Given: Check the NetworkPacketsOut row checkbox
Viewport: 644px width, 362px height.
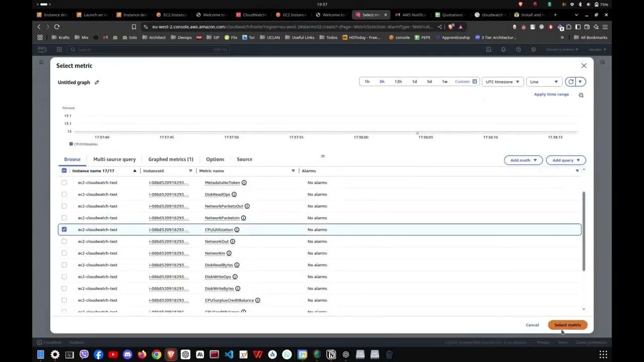Looking at the screenshot, I should coord(64,206).
